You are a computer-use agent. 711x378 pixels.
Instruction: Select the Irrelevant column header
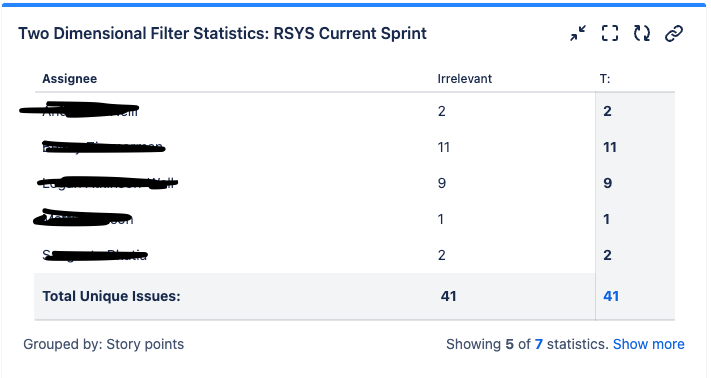point(464,78)
